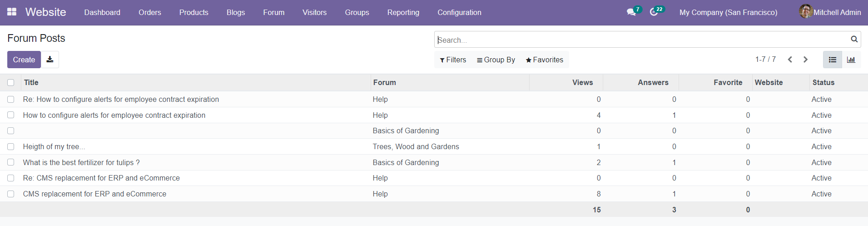Open post 'Re: CMS replacement for ERP and eCommerce'
Image resolution: width=868 pixels, height=226 pixels.
[x=101, y=178]
